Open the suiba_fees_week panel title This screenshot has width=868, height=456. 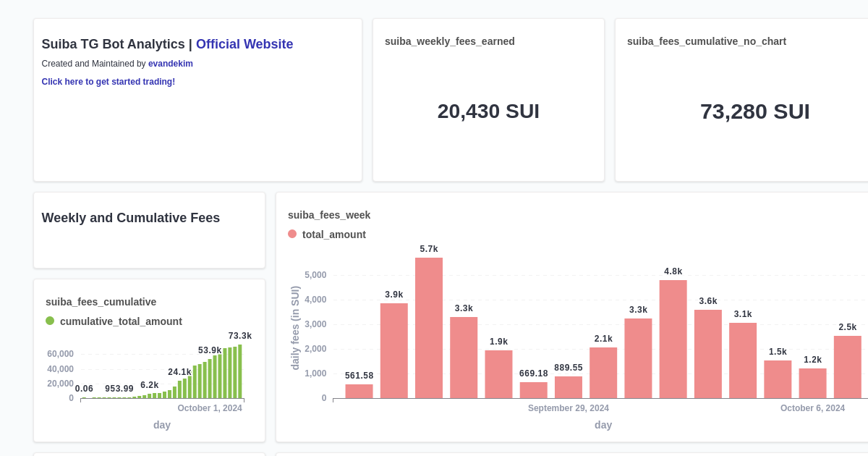(329, 215)
